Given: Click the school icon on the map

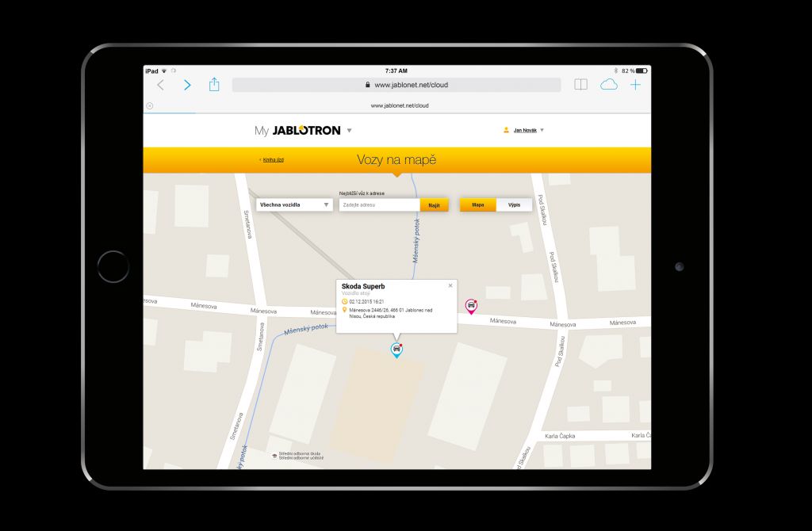Looking at the screenshot, I should pos(274,456).
